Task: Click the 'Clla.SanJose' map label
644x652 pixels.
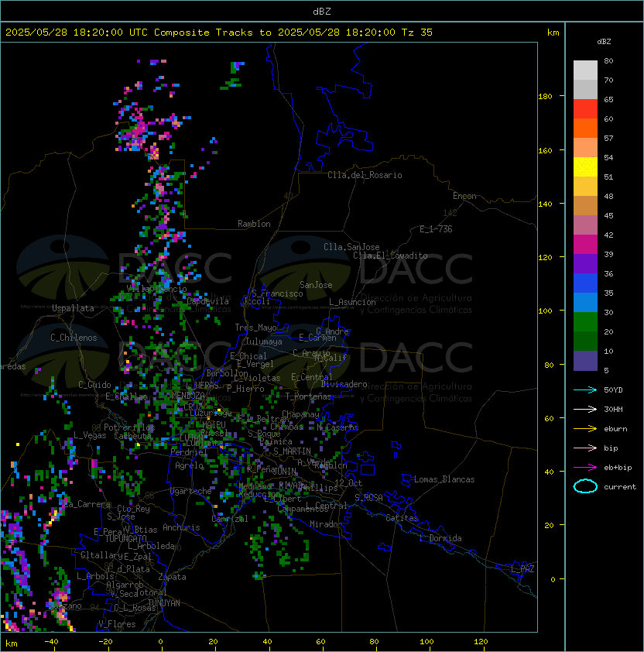Action: pos(351,247)
